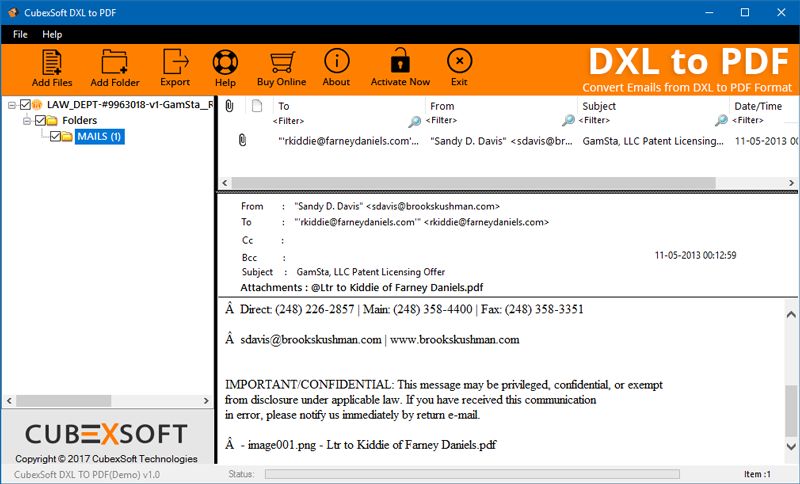This screenshot has height=484, width=800.
Task: Click message body scroll down arrow
Action: (x=791, y=447)
